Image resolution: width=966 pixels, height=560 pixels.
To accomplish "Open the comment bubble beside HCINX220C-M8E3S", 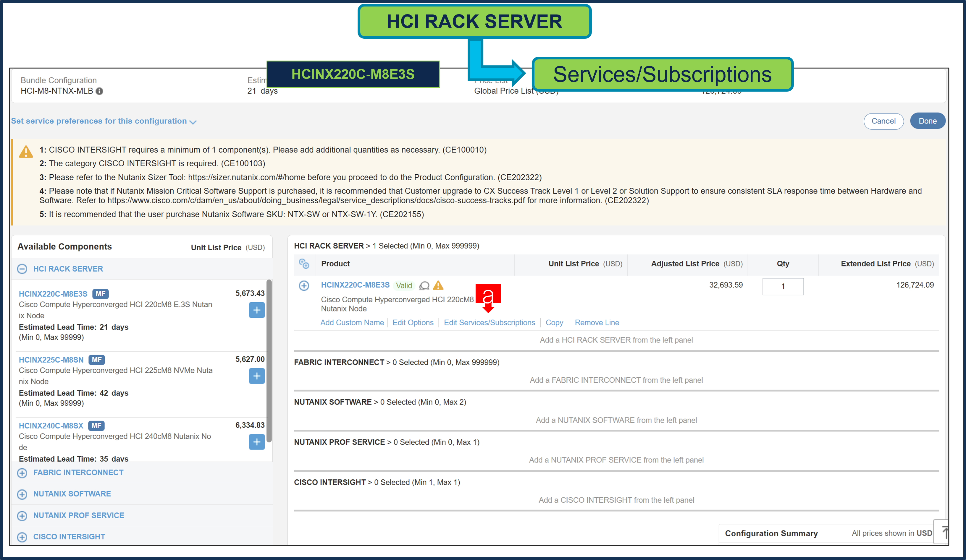I will click(x=424, y=286).
